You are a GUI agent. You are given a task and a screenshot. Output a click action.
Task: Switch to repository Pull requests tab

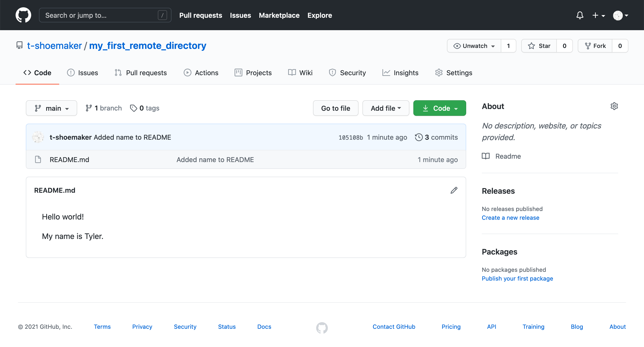click(x=141, y=73)
